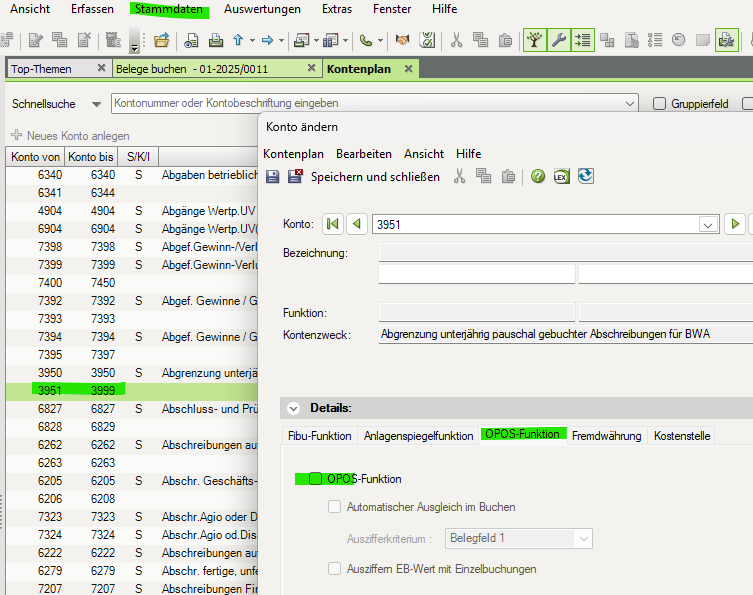Viewport: 753px width, 595px height.
Task: Check Ausziffern EB-Wert mit Einzelbuchungen
Action: pyautogui.click(x=335, y=569)
